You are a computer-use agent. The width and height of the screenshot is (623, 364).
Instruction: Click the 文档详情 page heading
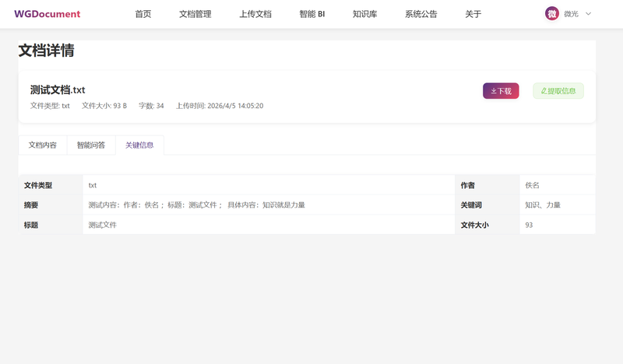[x=46, y=51]
